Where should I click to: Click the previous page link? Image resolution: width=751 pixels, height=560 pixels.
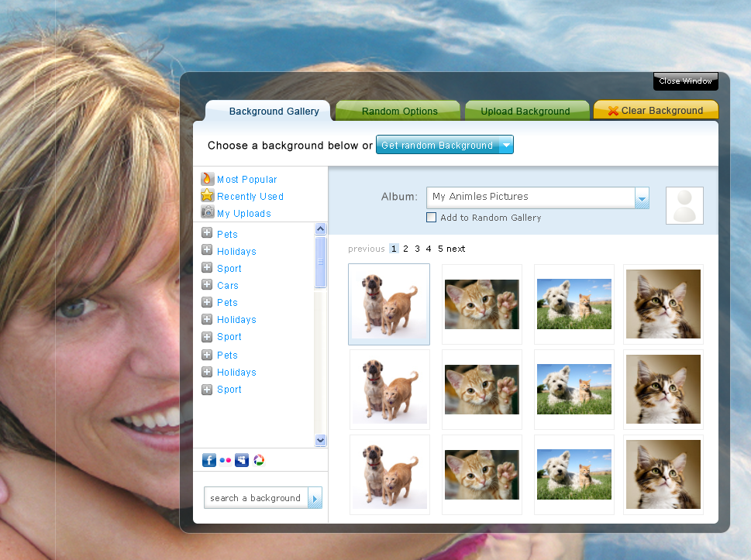tap(367, 249)
